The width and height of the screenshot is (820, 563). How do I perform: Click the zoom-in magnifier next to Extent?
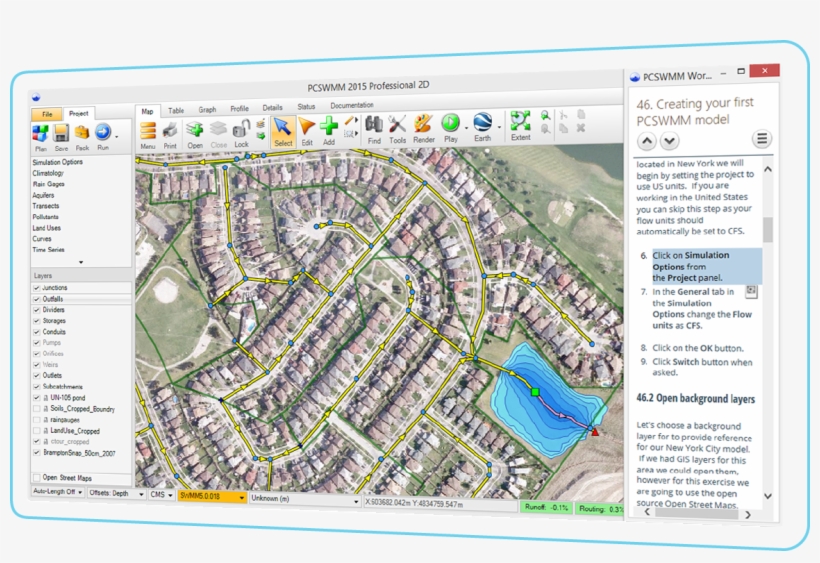point(545,115)
